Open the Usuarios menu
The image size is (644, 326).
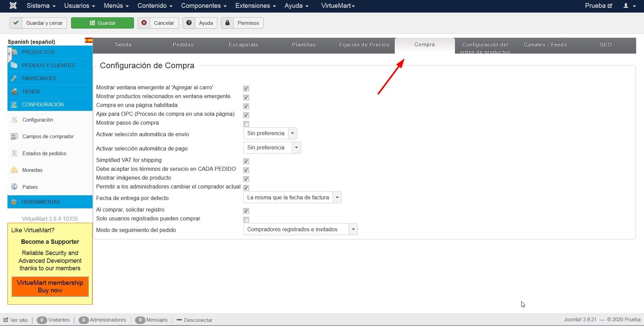pos(80,6)
